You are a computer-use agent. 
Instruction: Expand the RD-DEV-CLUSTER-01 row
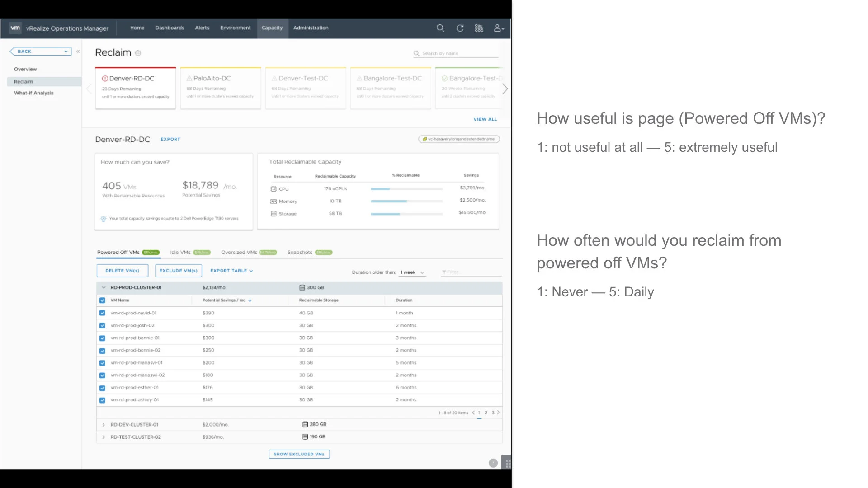pyautogui.click(x=104, y=425)
